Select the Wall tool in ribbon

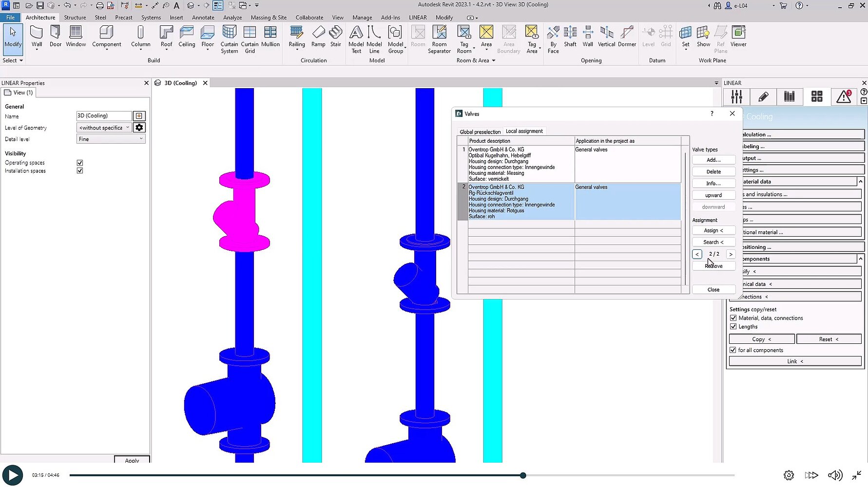37,37
